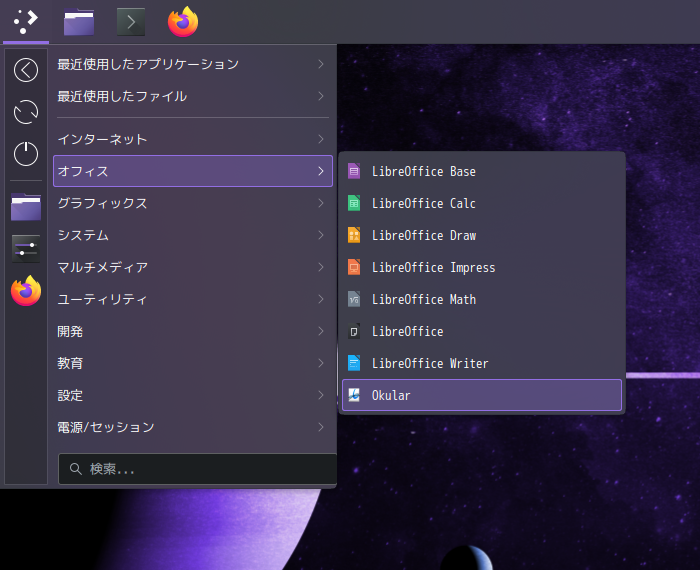Screen dimensions: 700x570
Task: Select the グラフィックス category label
Action: [x=102, y=203]
